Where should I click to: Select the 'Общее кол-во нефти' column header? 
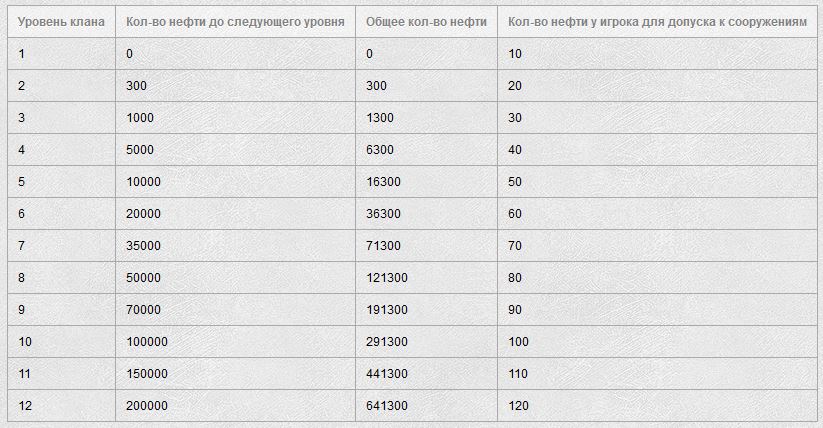click(x=426, y=22)
